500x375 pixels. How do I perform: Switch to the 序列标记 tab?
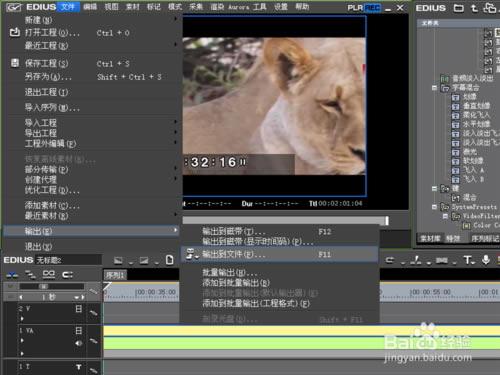pos(485,238)
